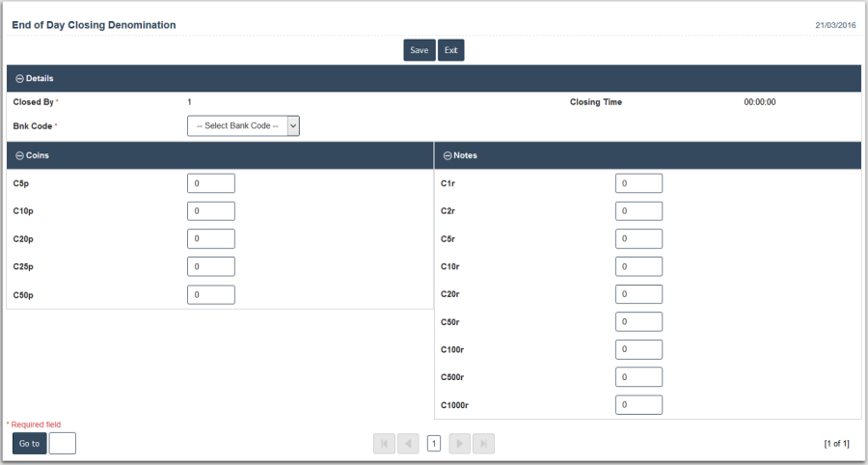Focus the Go to page number box
Screen dimensions: 868x465
point(63,444)
